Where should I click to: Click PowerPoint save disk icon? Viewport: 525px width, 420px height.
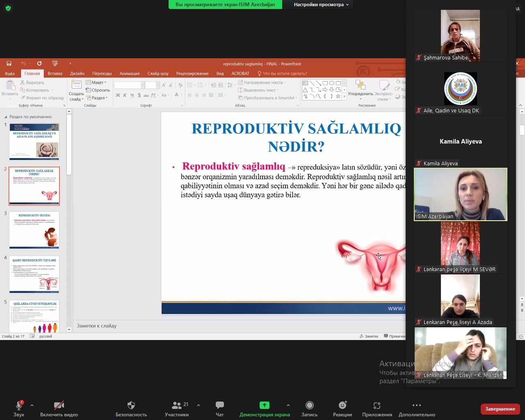coord(9,64)
